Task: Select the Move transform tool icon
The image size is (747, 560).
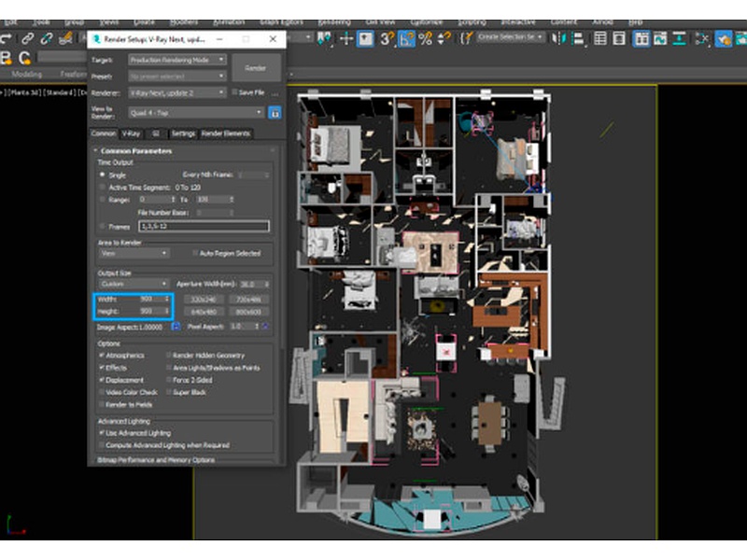Action: coord(346,38)
